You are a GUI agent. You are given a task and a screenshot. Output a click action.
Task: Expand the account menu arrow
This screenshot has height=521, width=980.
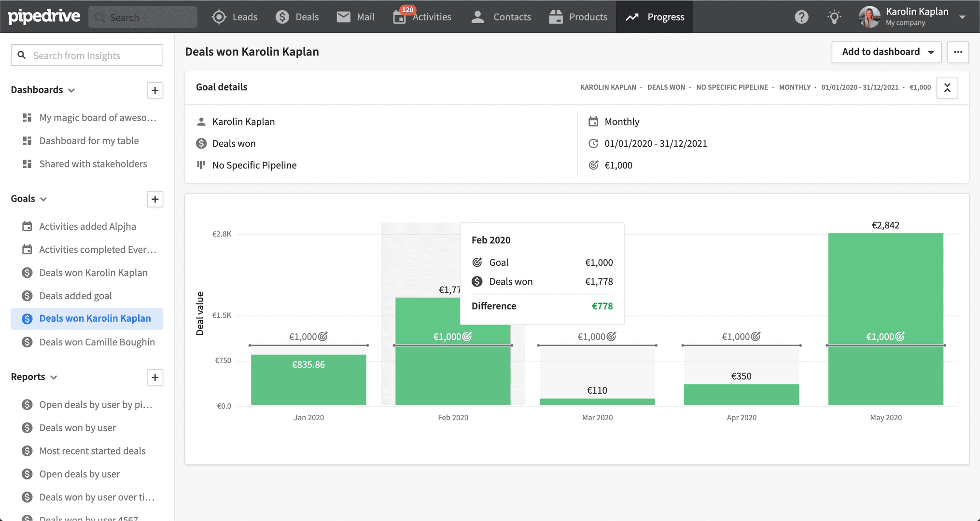point(962,17)
